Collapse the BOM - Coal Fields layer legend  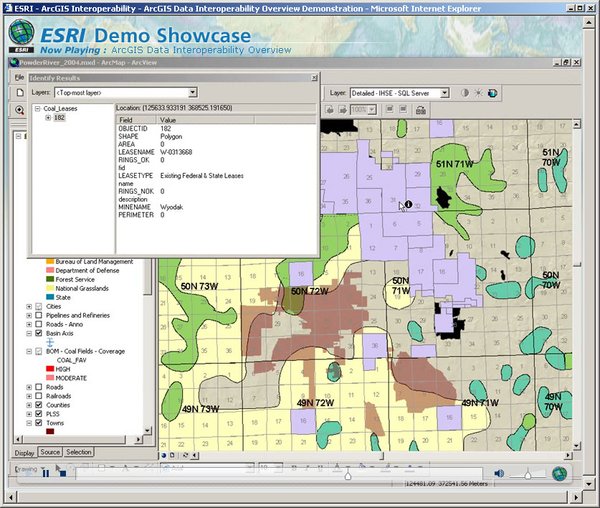pyautogui.click(x=29, y=351)
